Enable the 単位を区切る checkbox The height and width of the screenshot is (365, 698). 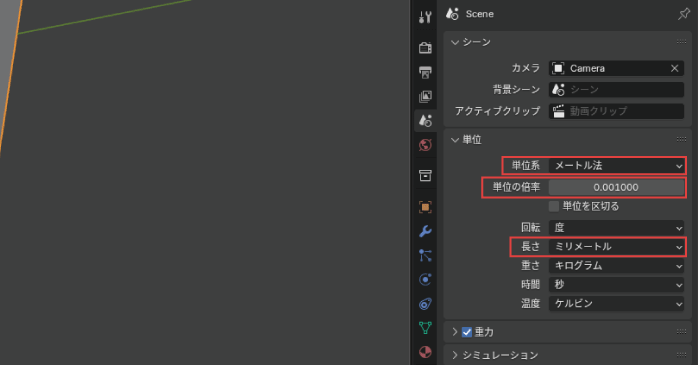click(554, 207)
